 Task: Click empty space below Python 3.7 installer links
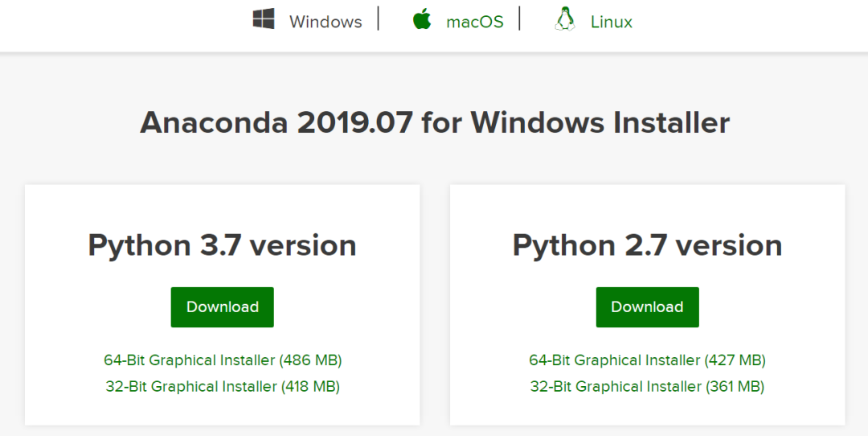222,410
